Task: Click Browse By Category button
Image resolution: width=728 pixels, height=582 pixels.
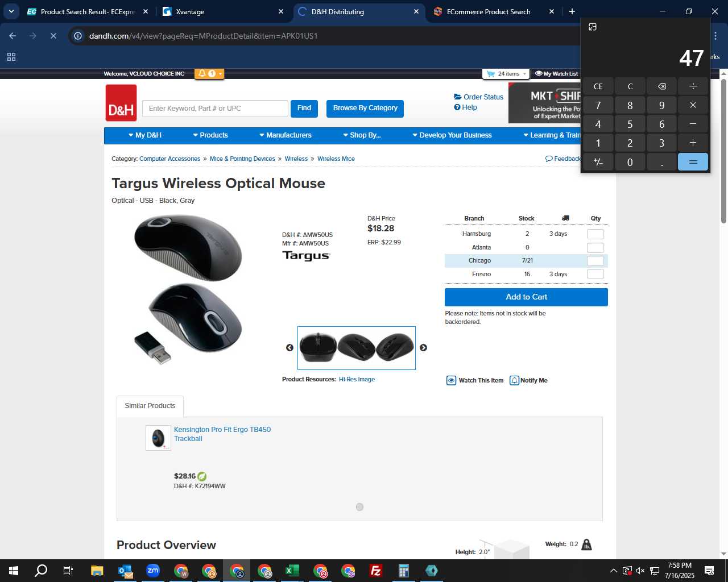Action: click(365, 108)
